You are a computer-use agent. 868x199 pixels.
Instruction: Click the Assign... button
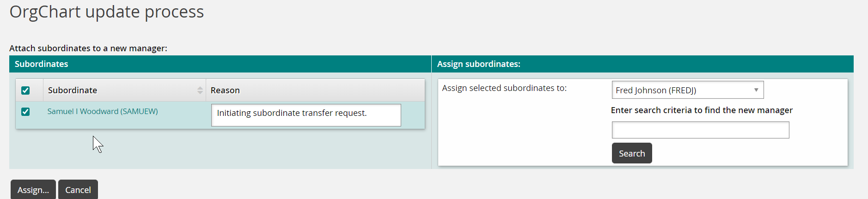click(33, 190)
